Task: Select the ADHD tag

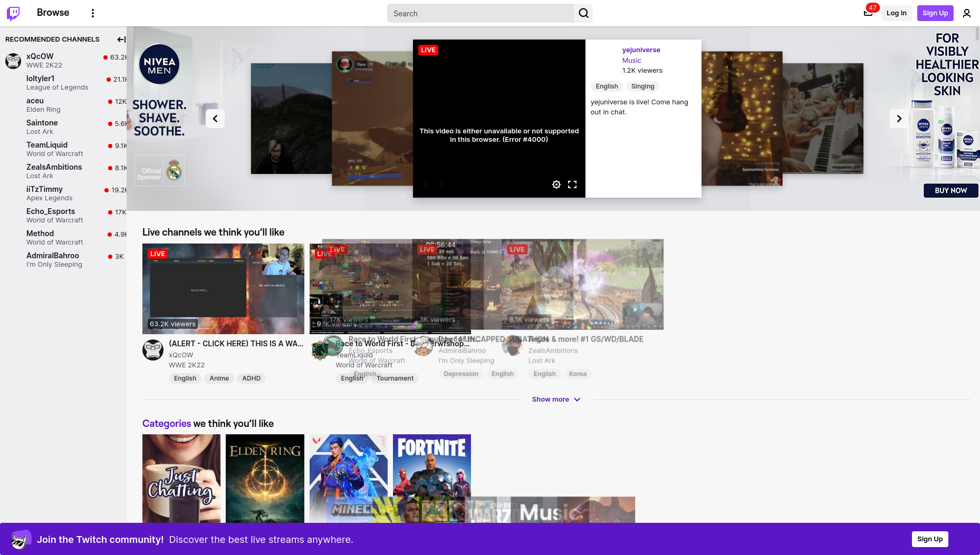Action: pyautogui.click(x=251, y=378)
